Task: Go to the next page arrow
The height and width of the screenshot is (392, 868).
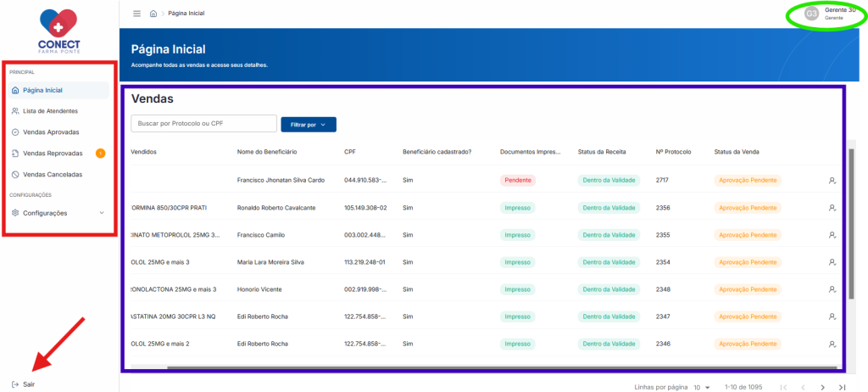Action: click(x=822, y=387)
